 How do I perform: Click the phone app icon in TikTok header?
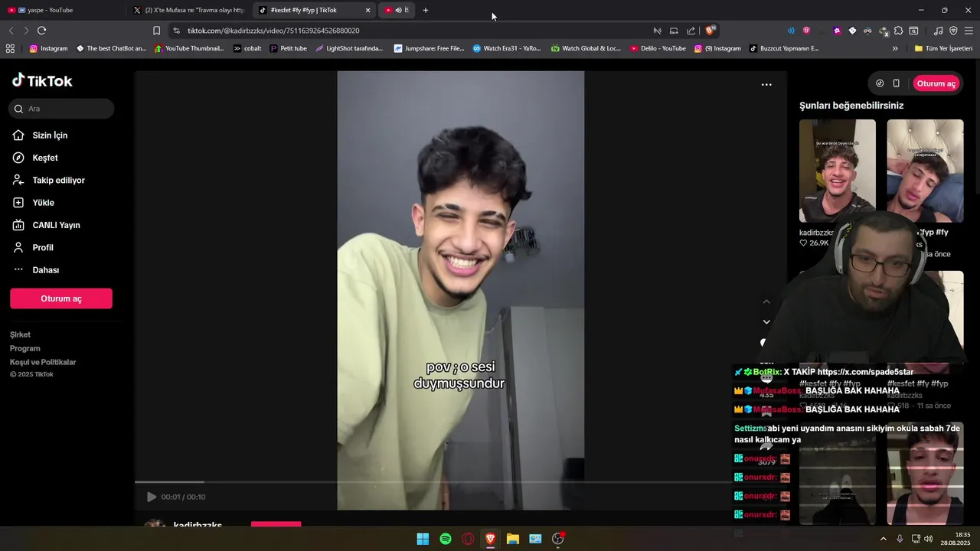click(897, 83)
